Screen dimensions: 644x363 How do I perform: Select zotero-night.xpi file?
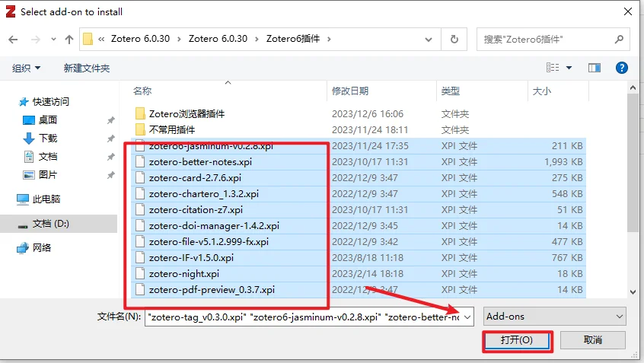[184, 274]
